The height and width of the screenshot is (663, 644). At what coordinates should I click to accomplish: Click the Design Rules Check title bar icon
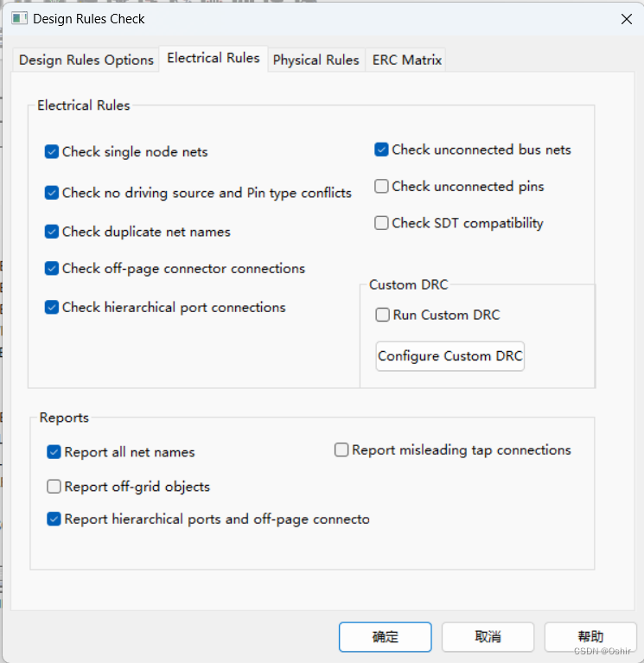point(19,18)
